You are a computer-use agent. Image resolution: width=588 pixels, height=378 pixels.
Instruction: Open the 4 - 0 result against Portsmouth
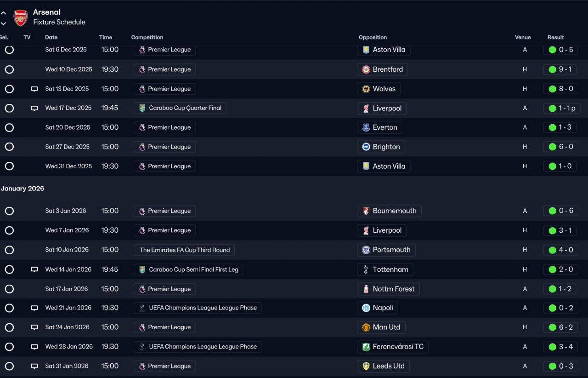click(x=560, y=250)
